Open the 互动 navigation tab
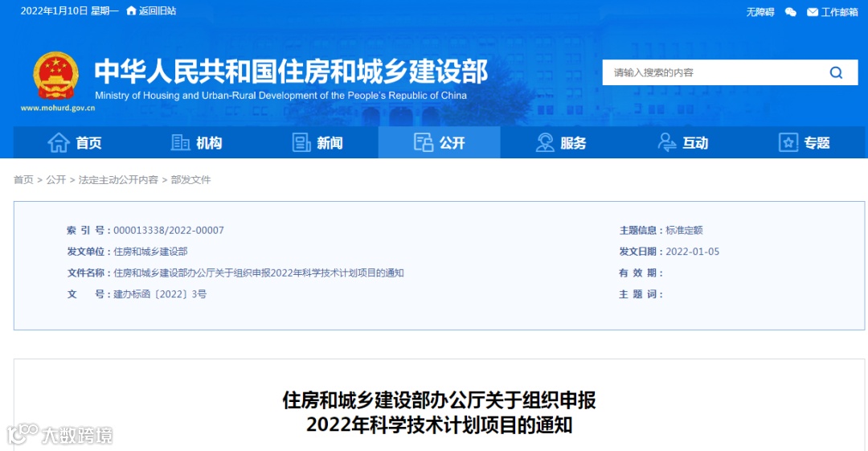This screenshot has height=451, width=868. pyautogui.click(x=683, y=142)
